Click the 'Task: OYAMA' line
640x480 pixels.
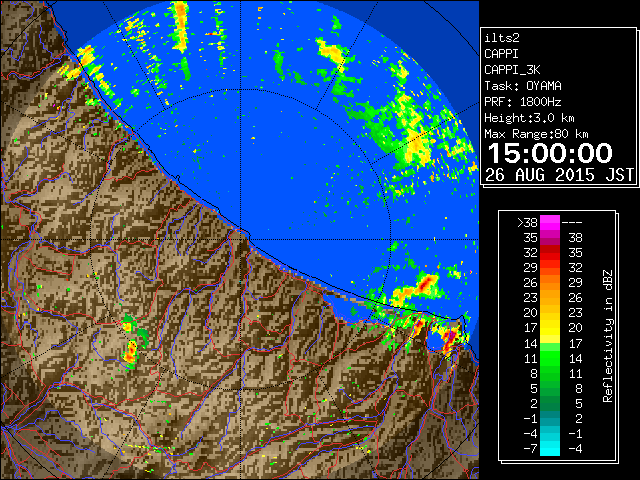(522, 86)
